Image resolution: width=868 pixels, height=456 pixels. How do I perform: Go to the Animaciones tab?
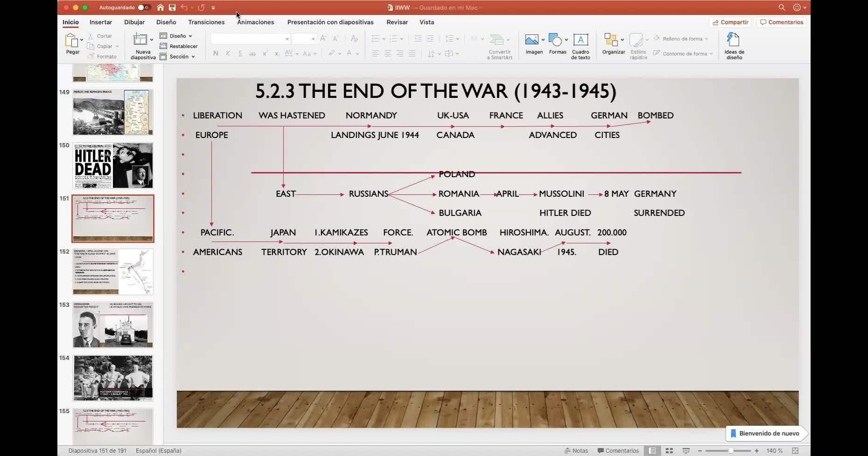click(256, 22)
